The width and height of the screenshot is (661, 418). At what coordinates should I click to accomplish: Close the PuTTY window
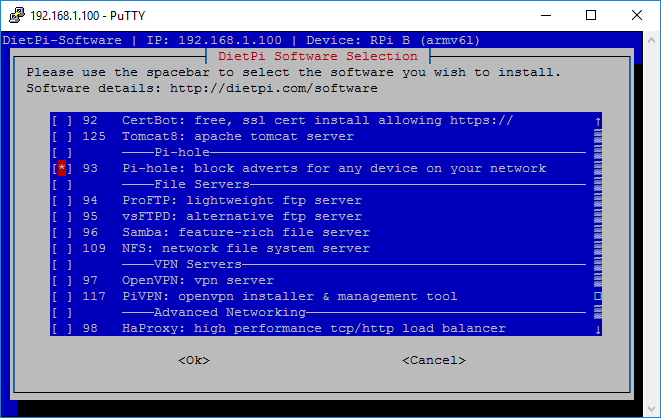tap(637, 15)
